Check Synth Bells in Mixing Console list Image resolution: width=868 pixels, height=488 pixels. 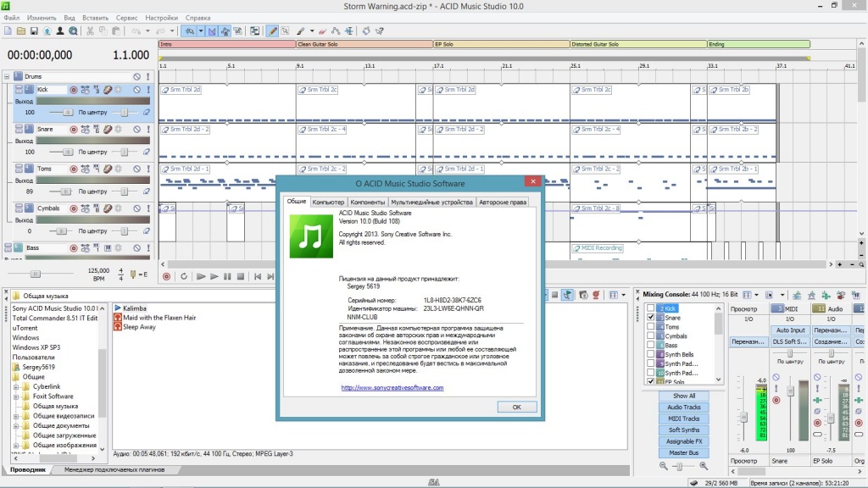[650, 354]
